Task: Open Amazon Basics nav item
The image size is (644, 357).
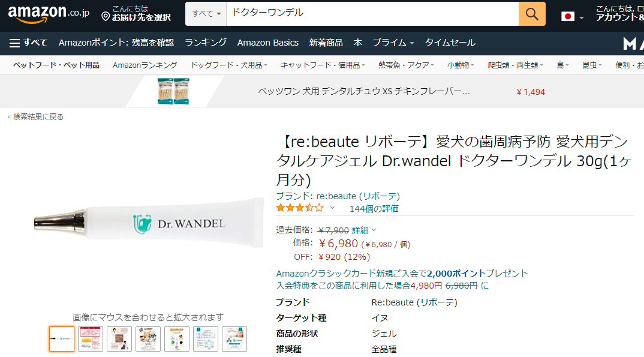Action: click(x=268, y=43)
